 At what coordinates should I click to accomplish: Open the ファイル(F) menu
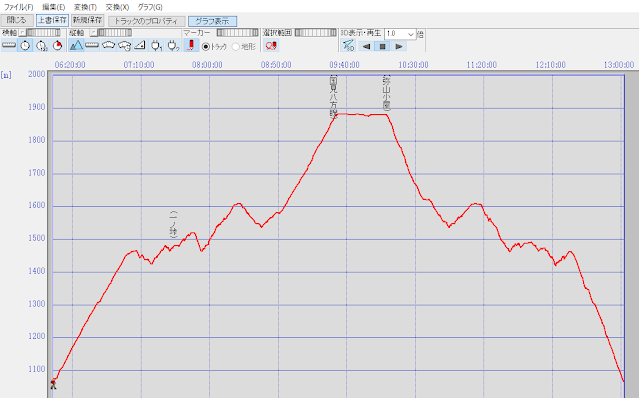click(18, 7)
